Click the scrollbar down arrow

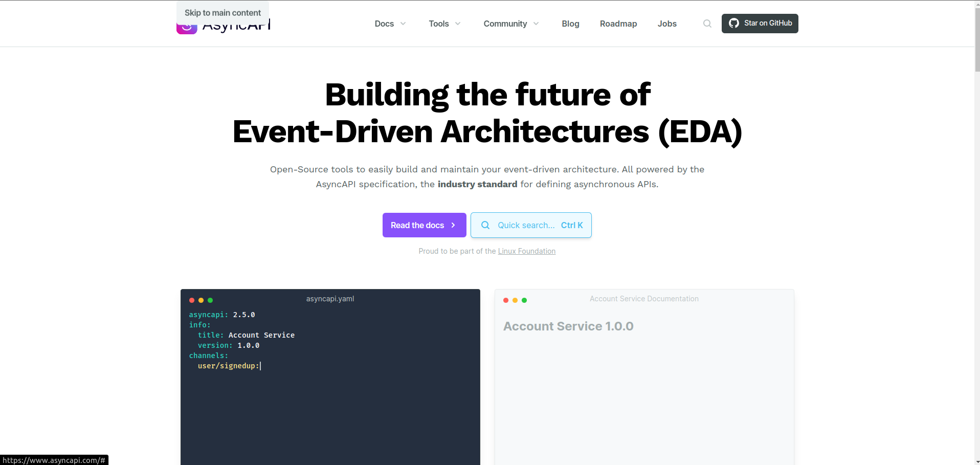[x=977, y=461]
